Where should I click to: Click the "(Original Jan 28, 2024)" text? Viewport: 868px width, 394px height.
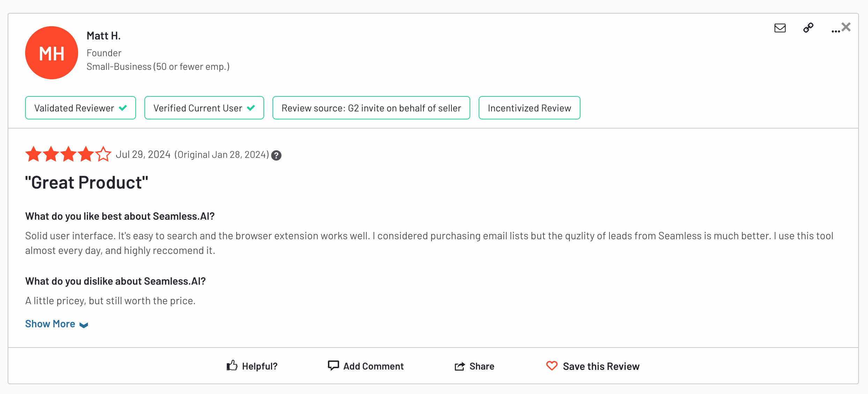point(222,154)
